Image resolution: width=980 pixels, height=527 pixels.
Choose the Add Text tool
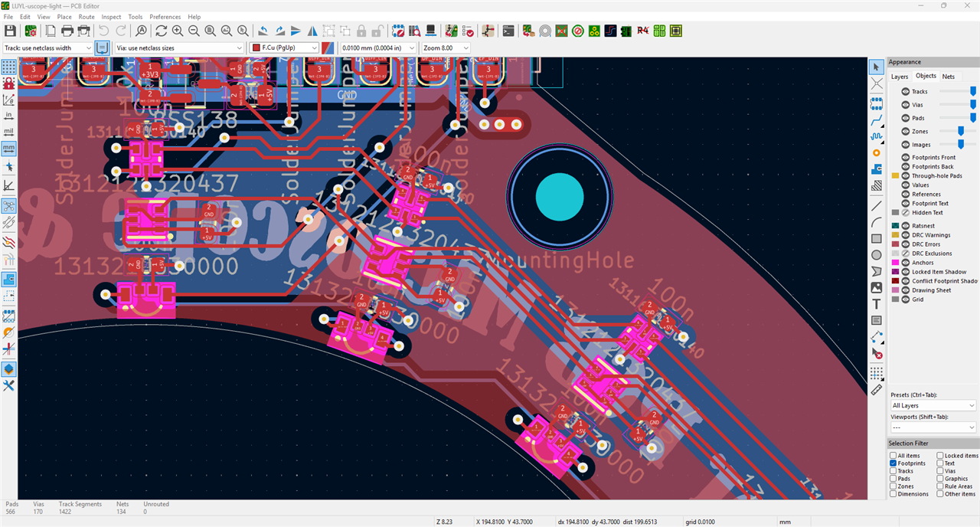[x=877, y=304]
